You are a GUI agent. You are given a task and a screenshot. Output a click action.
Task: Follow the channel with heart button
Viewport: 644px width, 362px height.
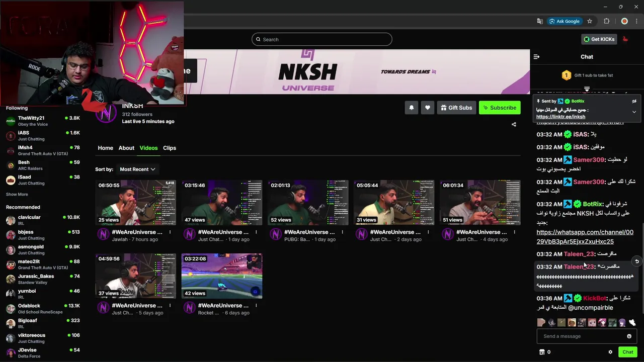[x=427, y=108]
